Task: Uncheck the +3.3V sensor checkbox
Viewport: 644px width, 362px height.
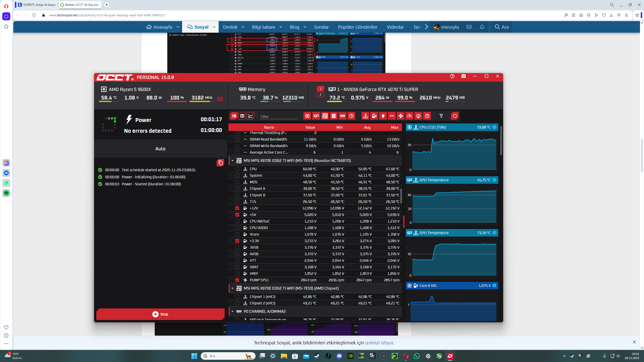Action: tap(237, 241)
